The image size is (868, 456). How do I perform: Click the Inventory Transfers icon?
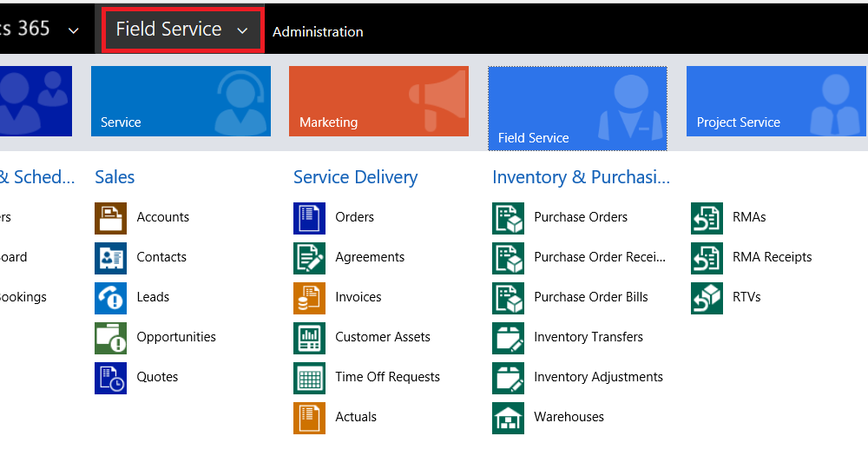pos(508,338)
